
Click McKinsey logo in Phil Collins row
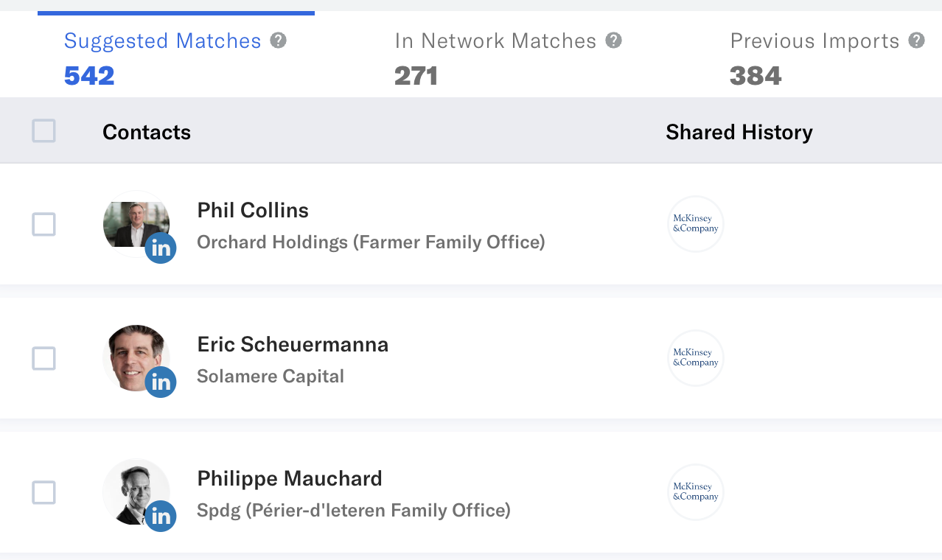pyautogui.click(x=696, y=224)
